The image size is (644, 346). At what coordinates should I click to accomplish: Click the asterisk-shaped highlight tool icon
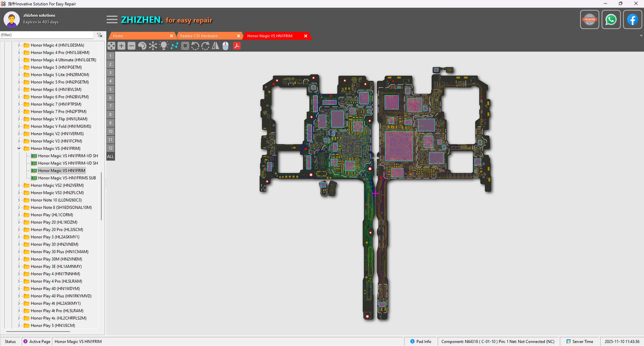click(153, 46)
